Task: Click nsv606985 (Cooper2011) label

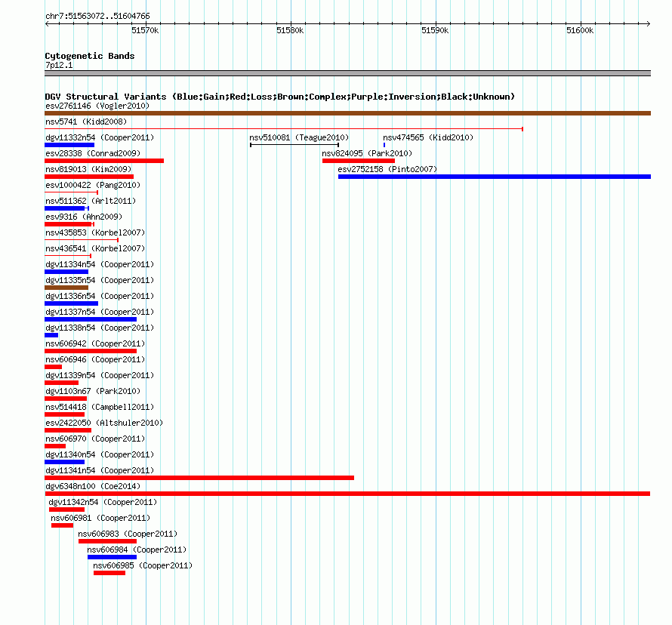Action: 143,565
